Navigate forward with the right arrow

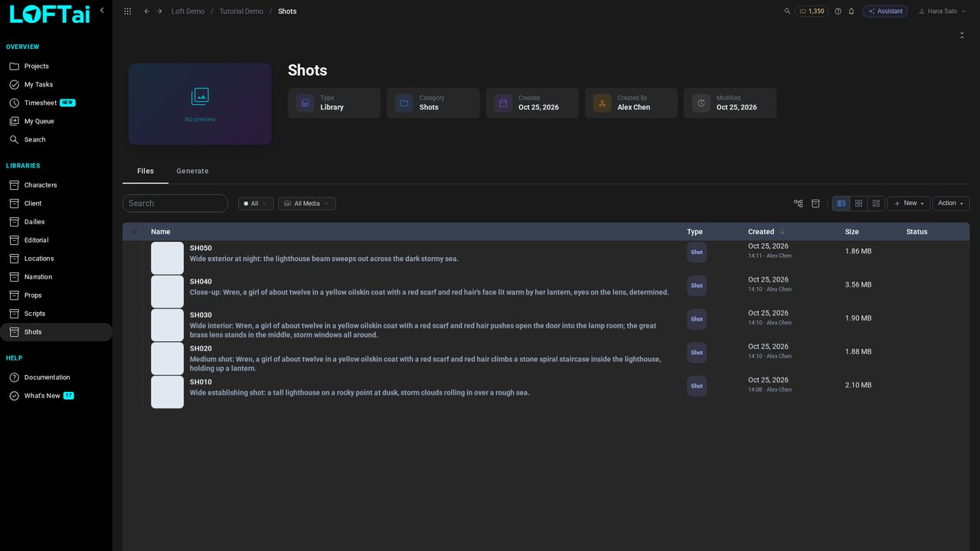pos(159,11)
